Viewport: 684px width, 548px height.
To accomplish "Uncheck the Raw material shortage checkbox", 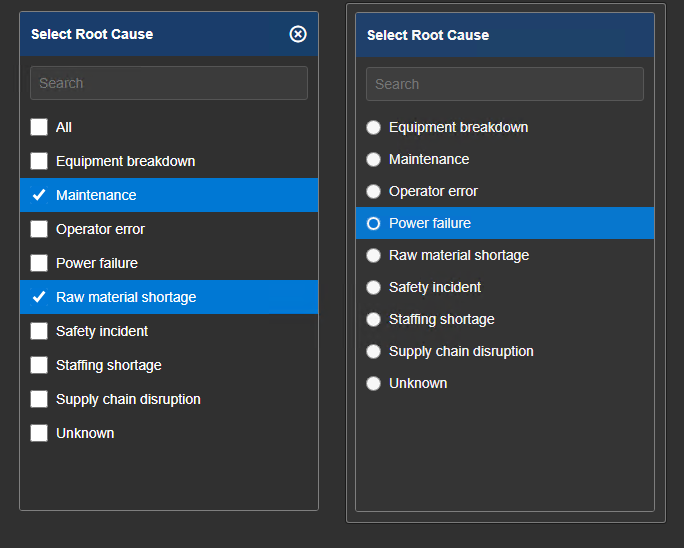I will click(x=39, y=297).
